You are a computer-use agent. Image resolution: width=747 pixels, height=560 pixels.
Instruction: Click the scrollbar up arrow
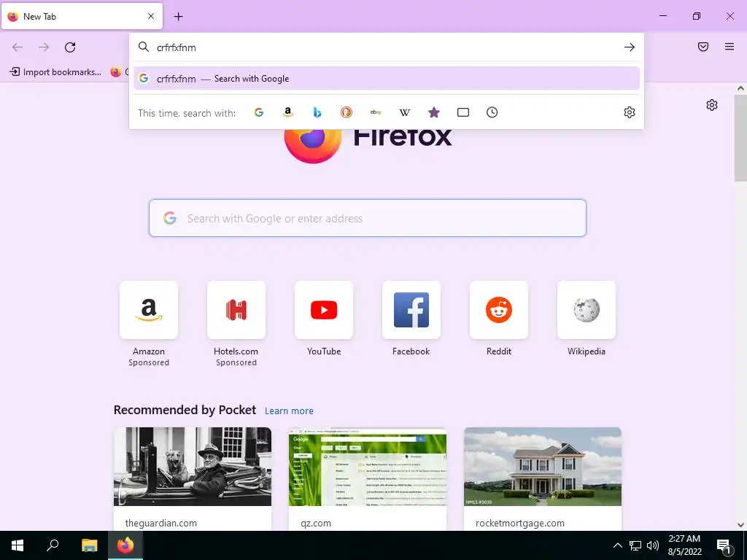tap(740, 88)
